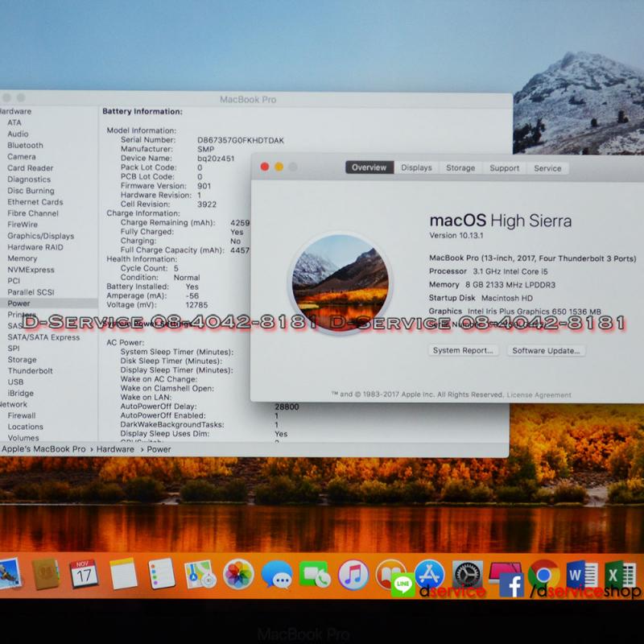Screen dimensions: 644x644
Task: Click the Device Name value bq20z451
Action: point(216,159)
